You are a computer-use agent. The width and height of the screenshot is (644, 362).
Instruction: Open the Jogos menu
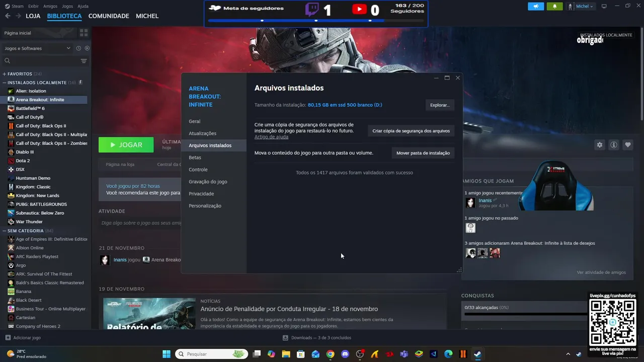pyautogui.click(x=67, y=6)
